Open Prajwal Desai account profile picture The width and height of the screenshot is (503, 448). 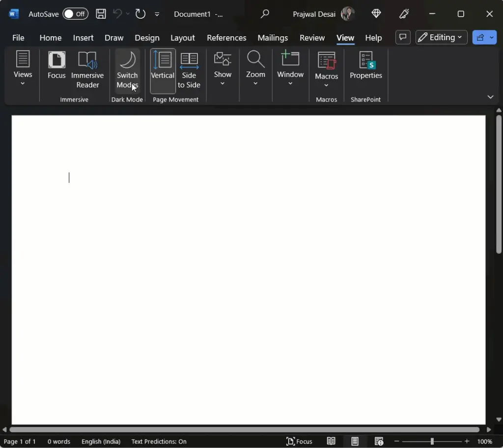347,14
